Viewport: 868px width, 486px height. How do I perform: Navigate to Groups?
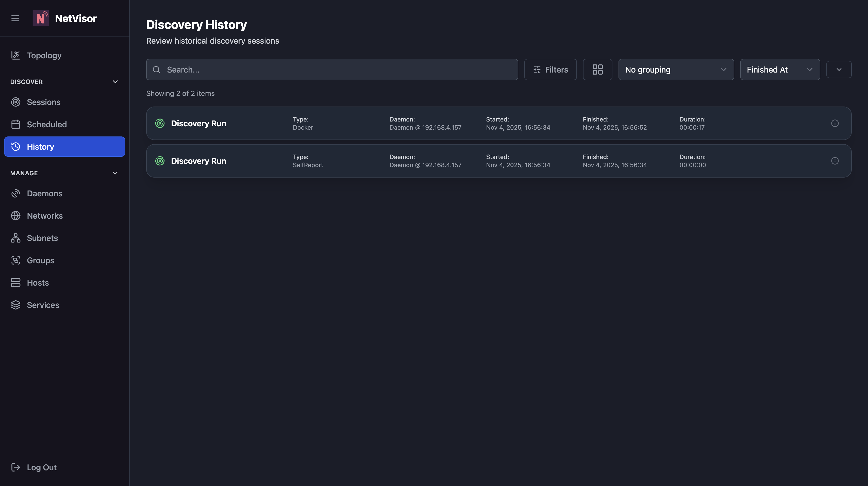(x=65, y=260)
